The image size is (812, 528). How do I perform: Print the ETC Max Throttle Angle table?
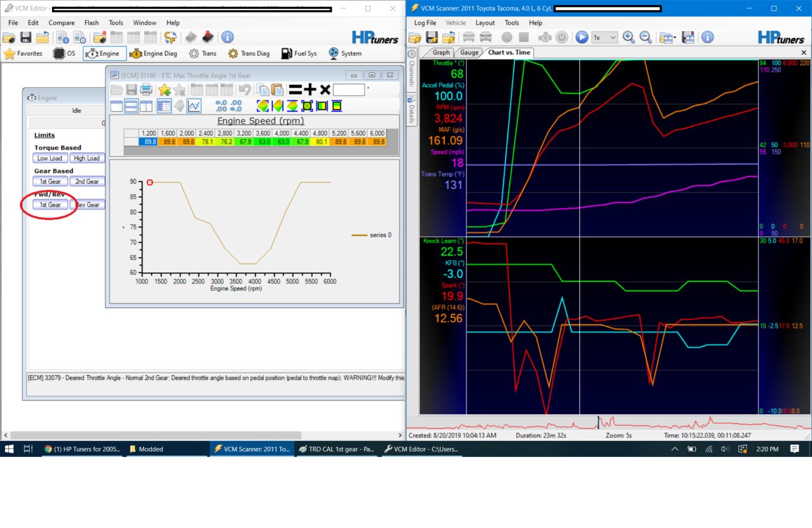[147, 89]
